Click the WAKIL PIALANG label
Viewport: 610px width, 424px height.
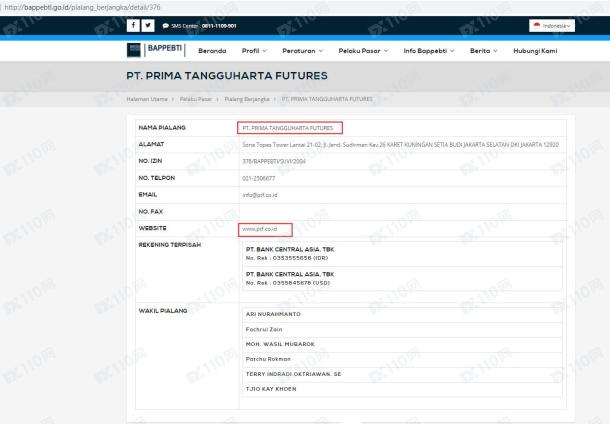(163, 311)
